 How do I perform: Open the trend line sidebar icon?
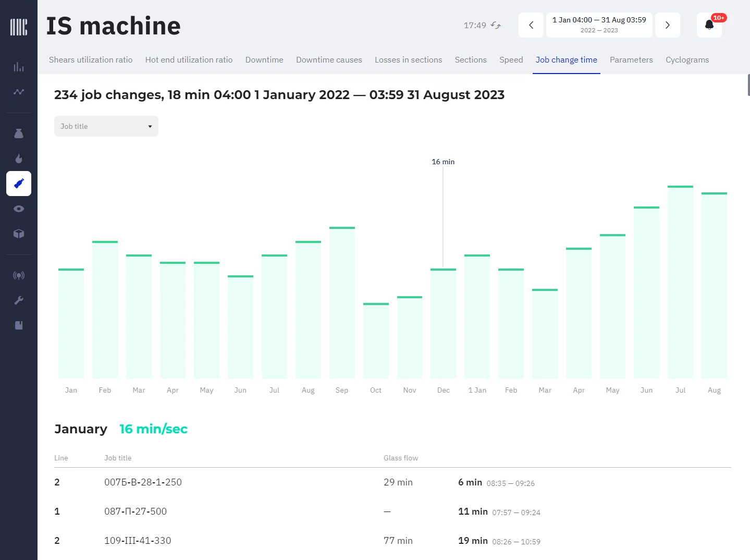point(19,92)
